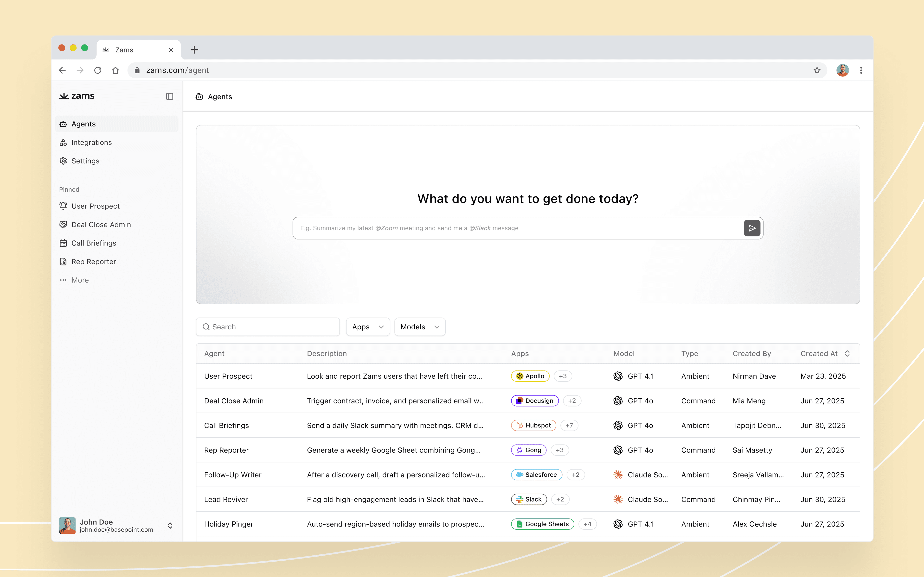
Task: Reload the page using the refresh icon
Action: (98, 70)
